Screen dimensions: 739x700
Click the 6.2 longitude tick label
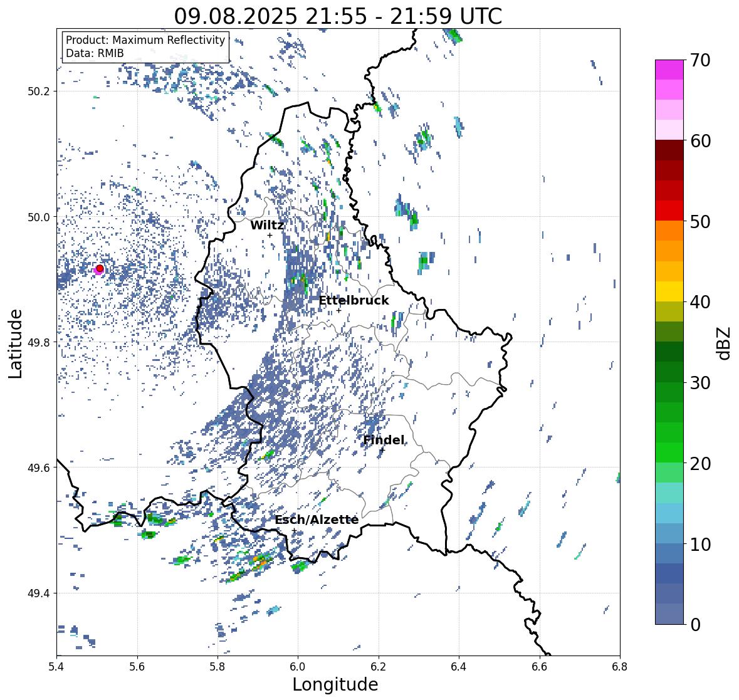point(379,667)
